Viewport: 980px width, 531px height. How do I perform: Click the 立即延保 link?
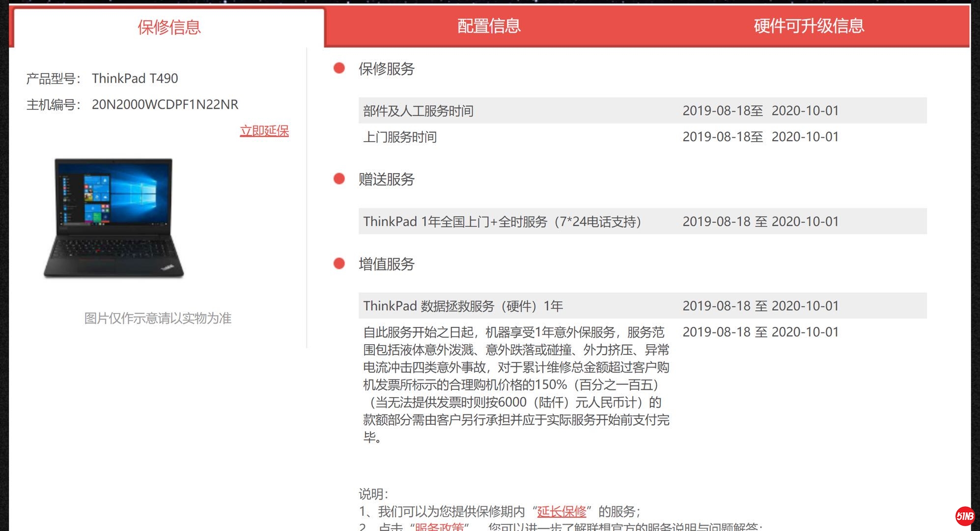click(264, 131)
